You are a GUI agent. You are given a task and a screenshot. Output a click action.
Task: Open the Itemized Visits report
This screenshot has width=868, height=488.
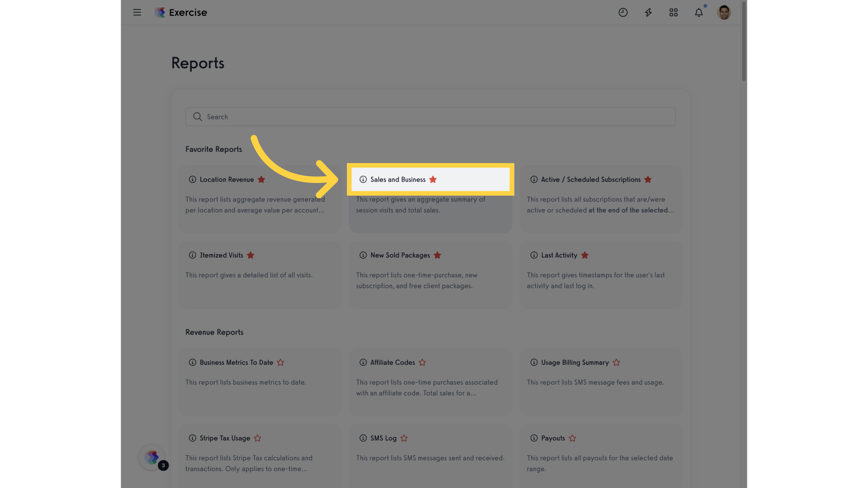222,255
